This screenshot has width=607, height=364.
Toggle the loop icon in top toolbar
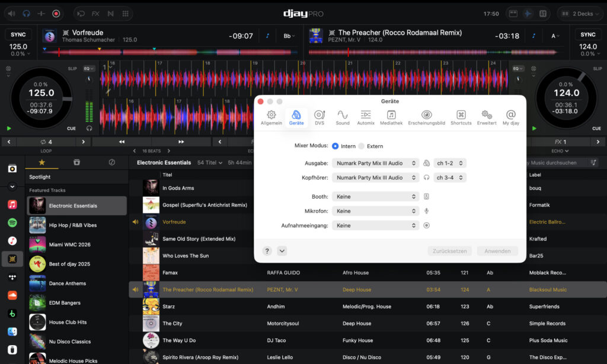[x=81, y=14]
